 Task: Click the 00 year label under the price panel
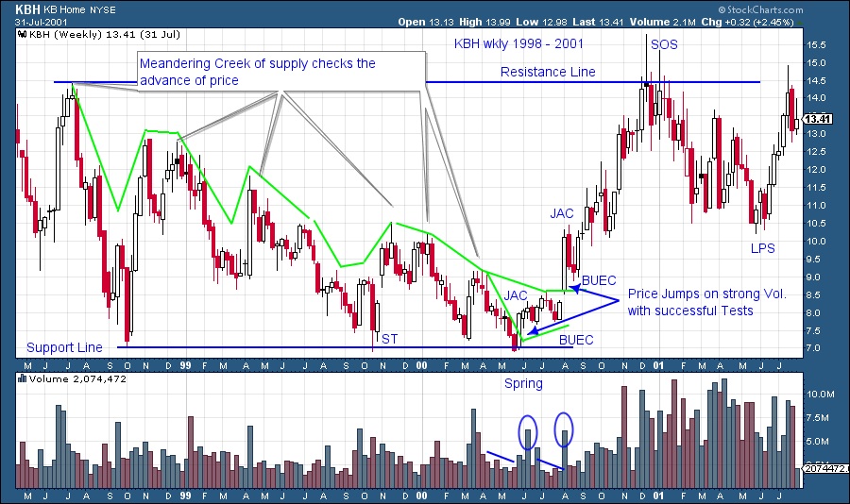422,366
